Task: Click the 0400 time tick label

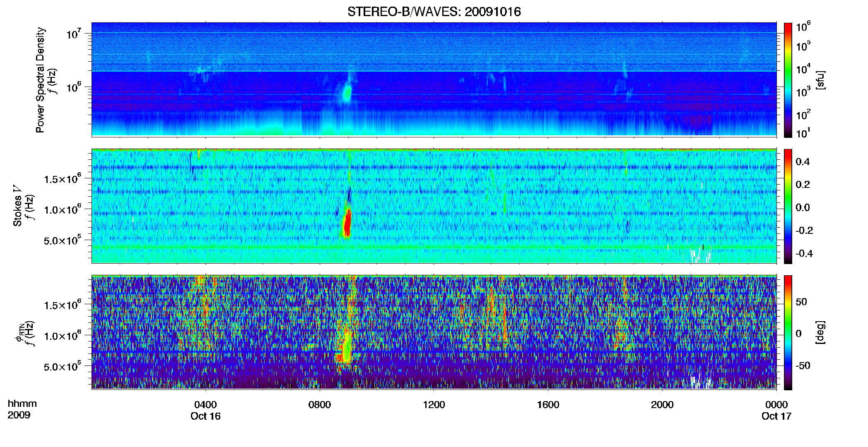Action: click(x=205, y=404)
